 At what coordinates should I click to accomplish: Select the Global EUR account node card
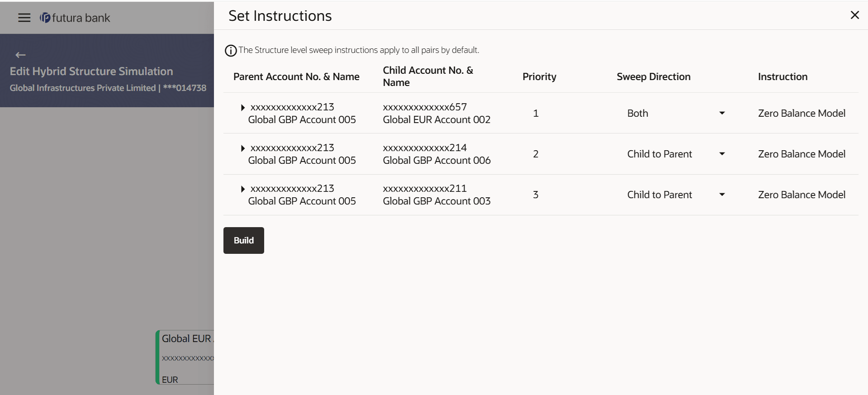pos(186,357)
